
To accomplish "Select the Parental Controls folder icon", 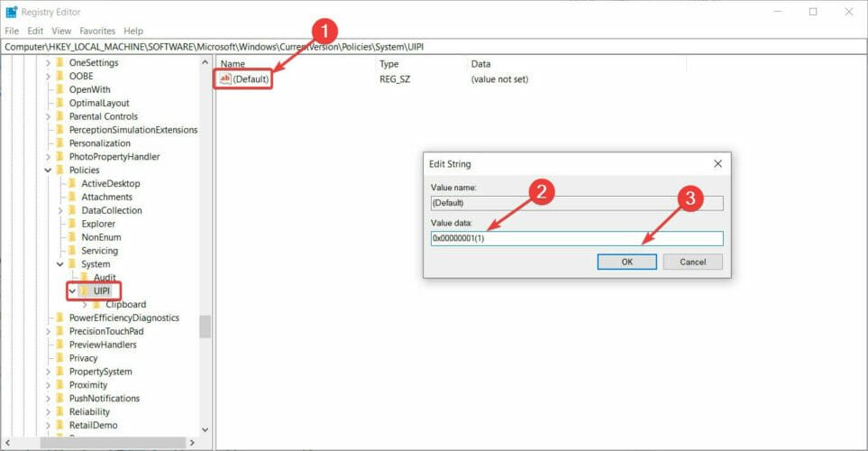I will tap(59, 116).
